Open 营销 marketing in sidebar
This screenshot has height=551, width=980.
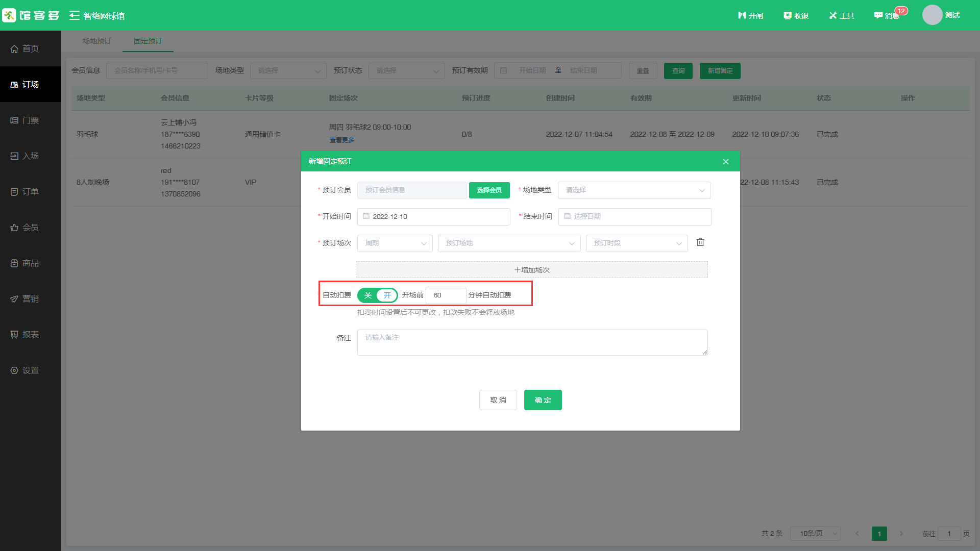30,299
